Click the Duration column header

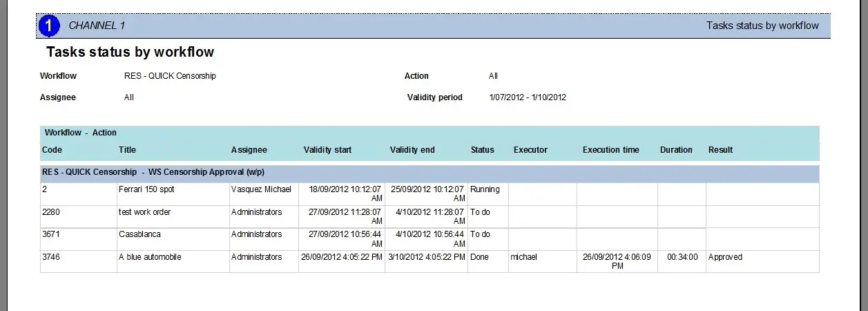(x=676, y=149)
